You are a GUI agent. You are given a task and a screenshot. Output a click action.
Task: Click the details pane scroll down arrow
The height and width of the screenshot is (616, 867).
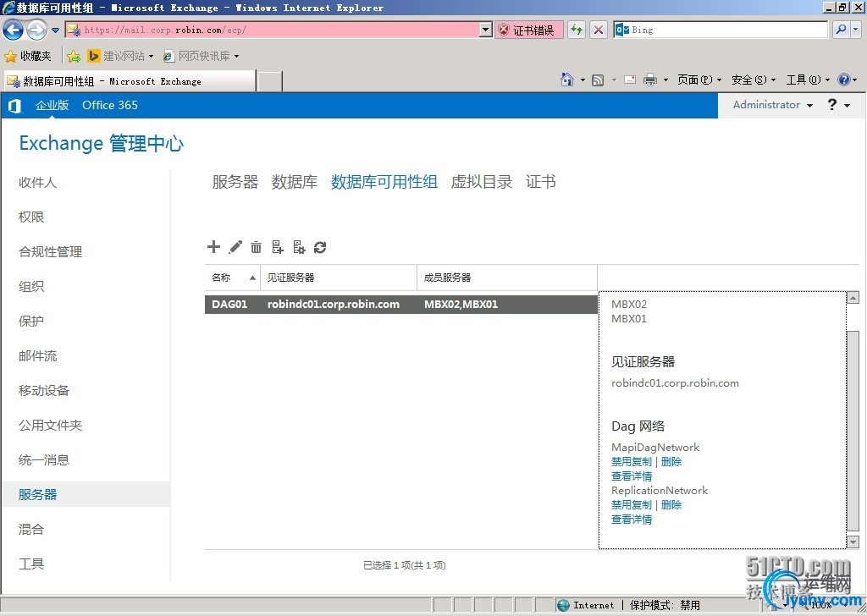pos(853,542)
